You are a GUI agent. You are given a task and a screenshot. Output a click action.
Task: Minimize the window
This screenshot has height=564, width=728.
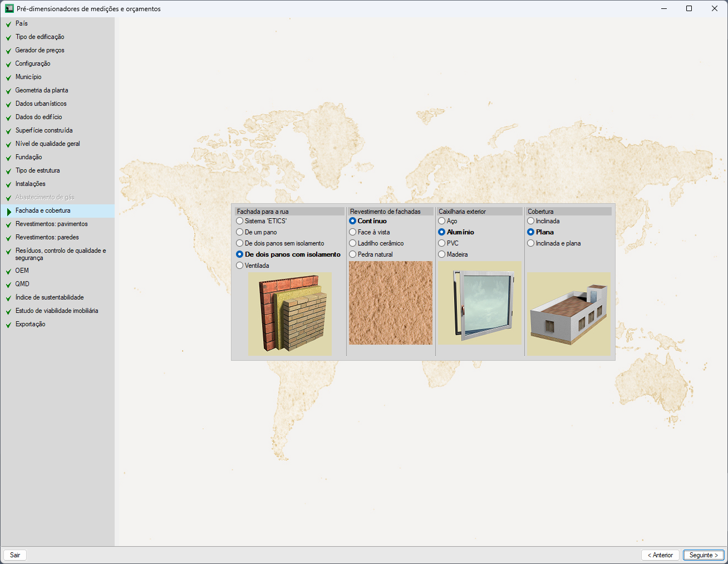coord(663,8)
